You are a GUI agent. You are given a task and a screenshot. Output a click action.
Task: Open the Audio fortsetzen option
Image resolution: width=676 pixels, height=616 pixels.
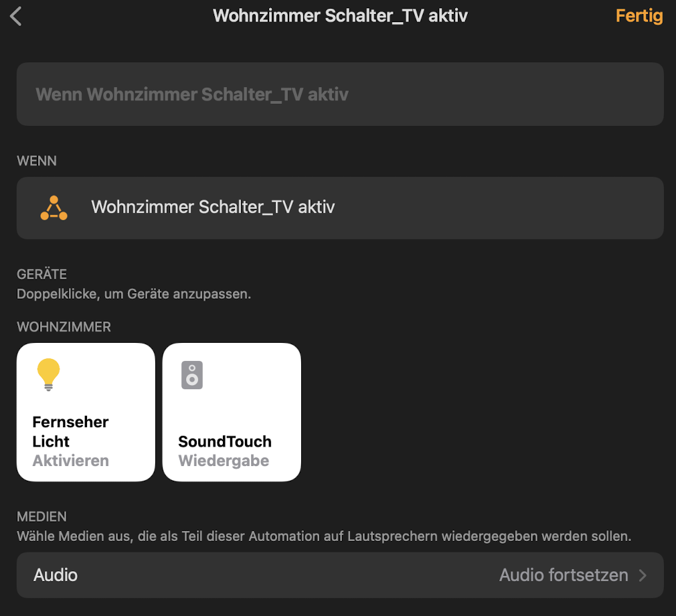click(x=564, y=575)
